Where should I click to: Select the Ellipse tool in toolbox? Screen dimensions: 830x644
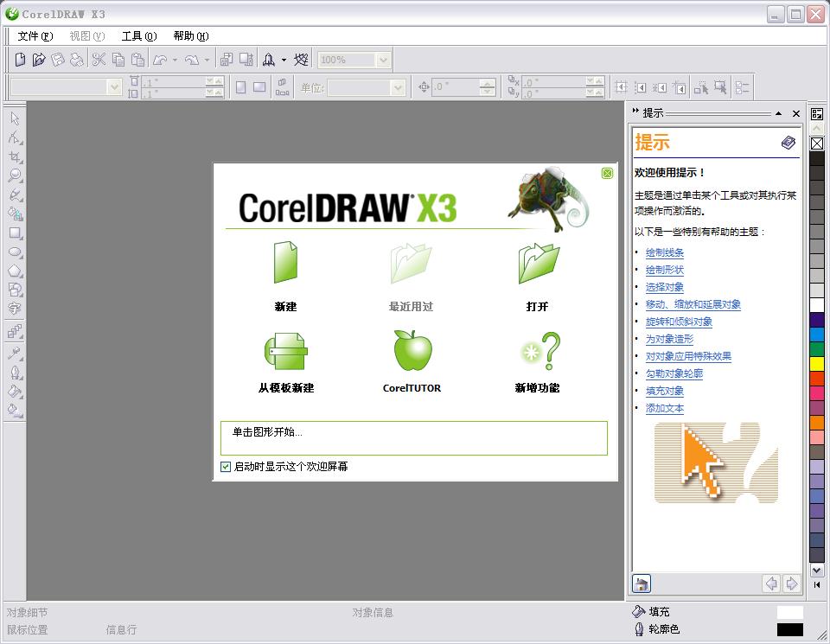15,252
